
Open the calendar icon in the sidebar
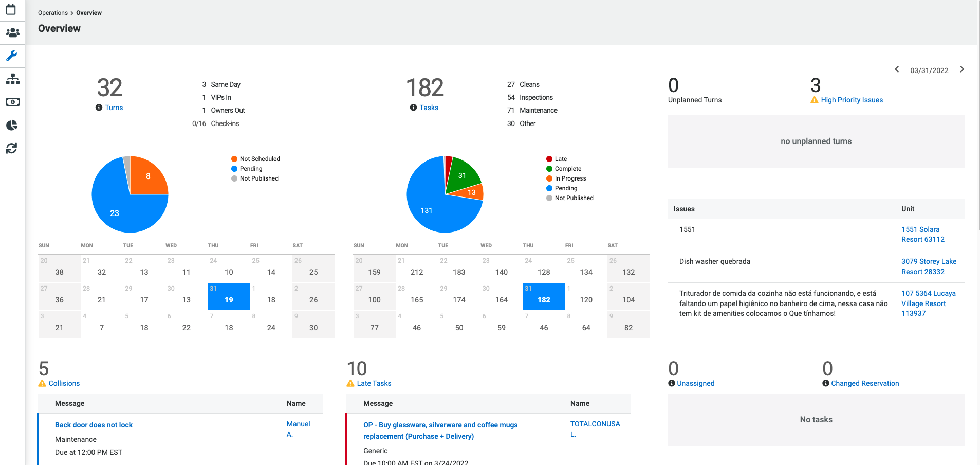pos(11,10)
